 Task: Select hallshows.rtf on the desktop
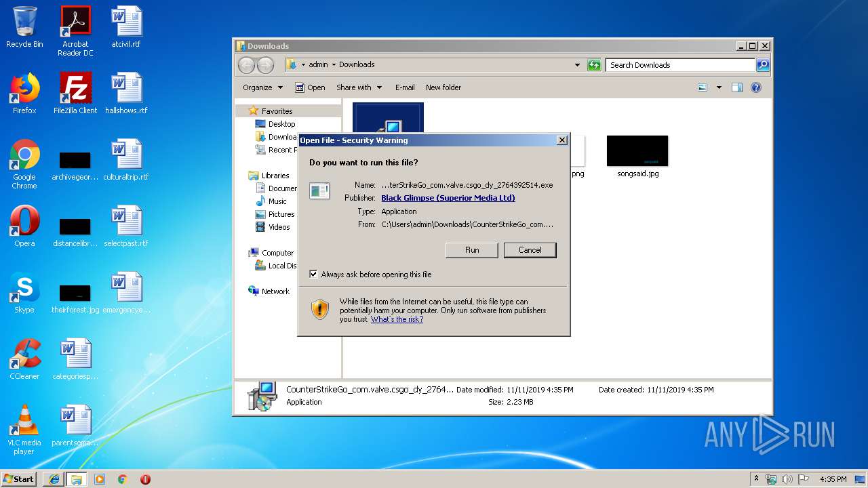pos(126,94)
